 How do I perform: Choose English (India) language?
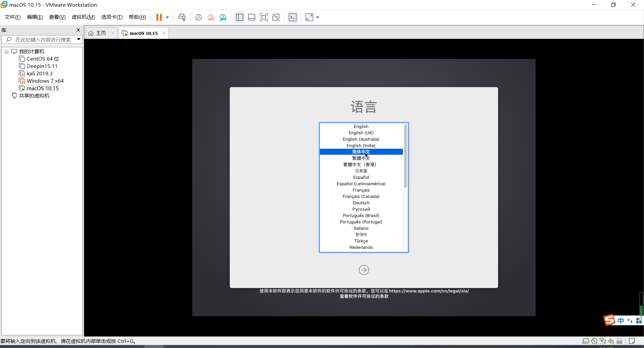coord(361,145)
